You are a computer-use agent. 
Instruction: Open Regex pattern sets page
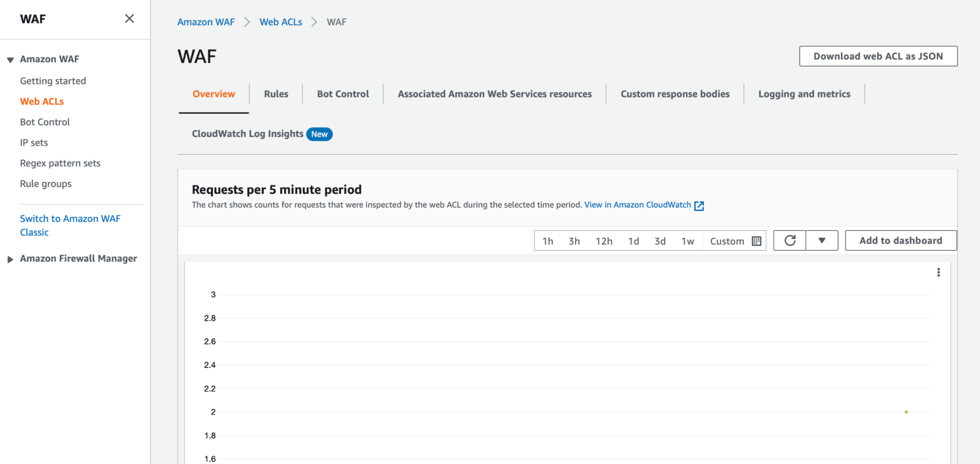60,163
